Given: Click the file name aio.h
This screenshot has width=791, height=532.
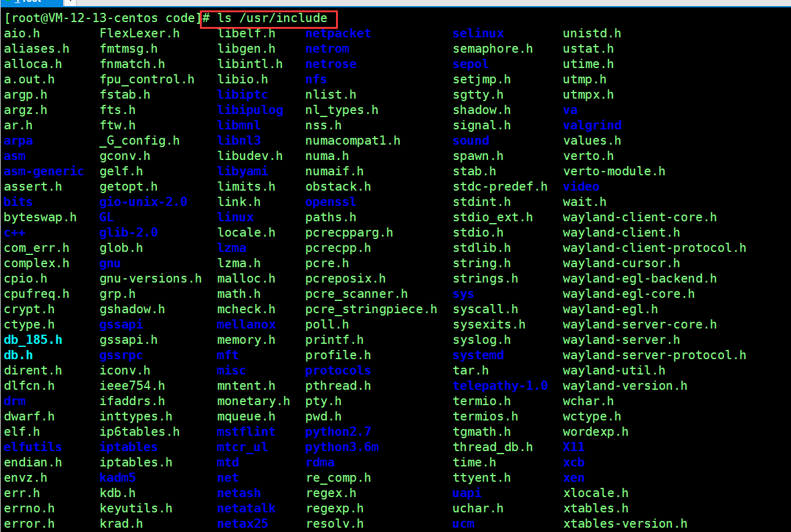Looking at the screenshot, I should click(21, 34).
